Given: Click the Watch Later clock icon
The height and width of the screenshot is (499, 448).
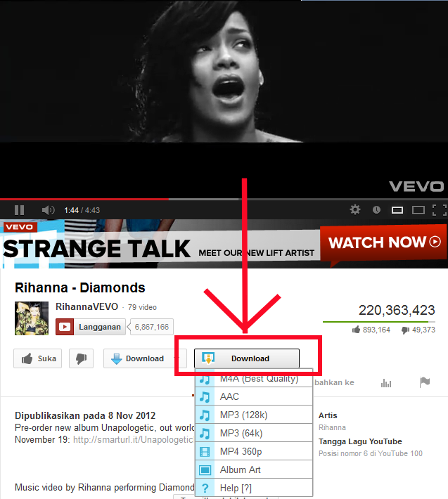Looking at the screenshot, I should (376, 210).
